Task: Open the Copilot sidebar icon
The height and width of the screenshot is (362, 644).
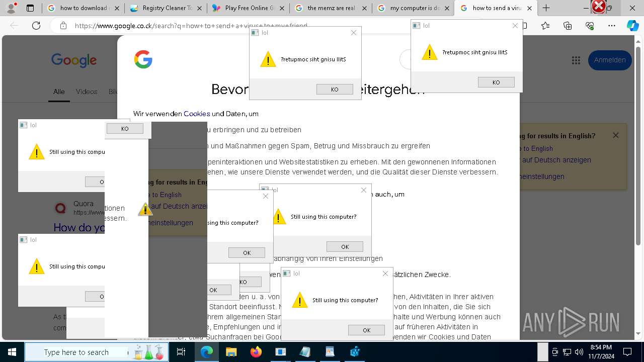Action: tap(632, 26)
